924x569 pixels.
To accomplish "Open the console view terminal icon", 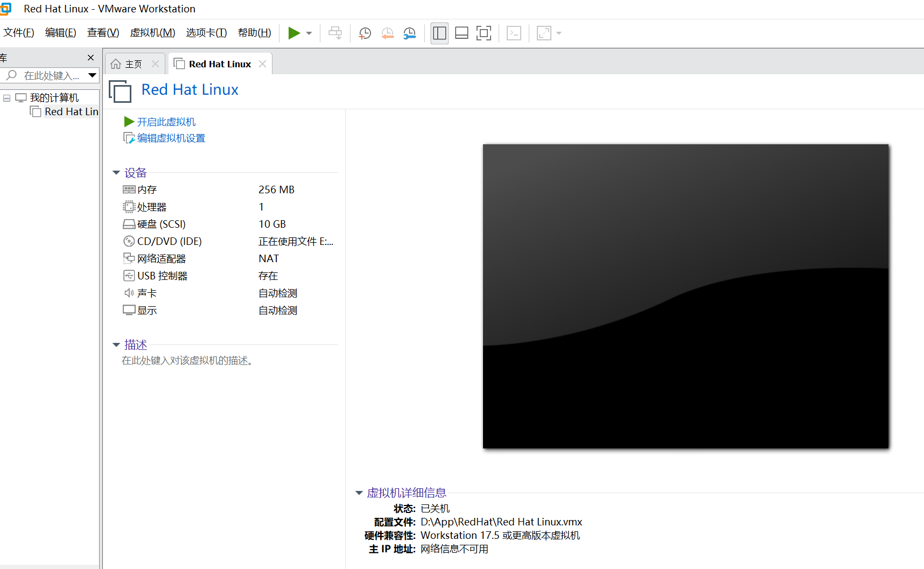I will pyautogui.click(x=514, y=33).
